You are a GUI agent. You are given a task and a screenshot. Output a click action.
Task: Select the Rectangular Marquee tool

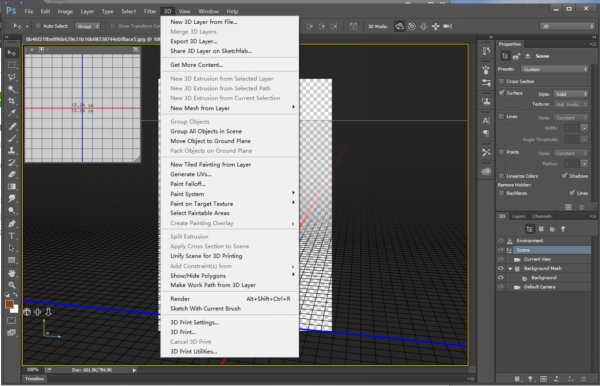(x=11, y=65)
